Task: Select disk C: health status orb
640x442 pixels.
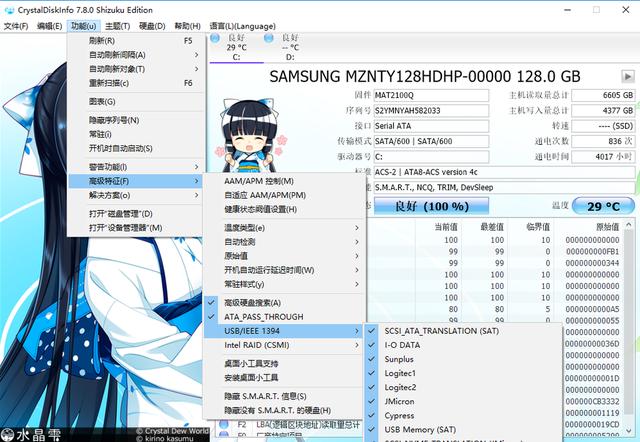Action: click(214, 38)
